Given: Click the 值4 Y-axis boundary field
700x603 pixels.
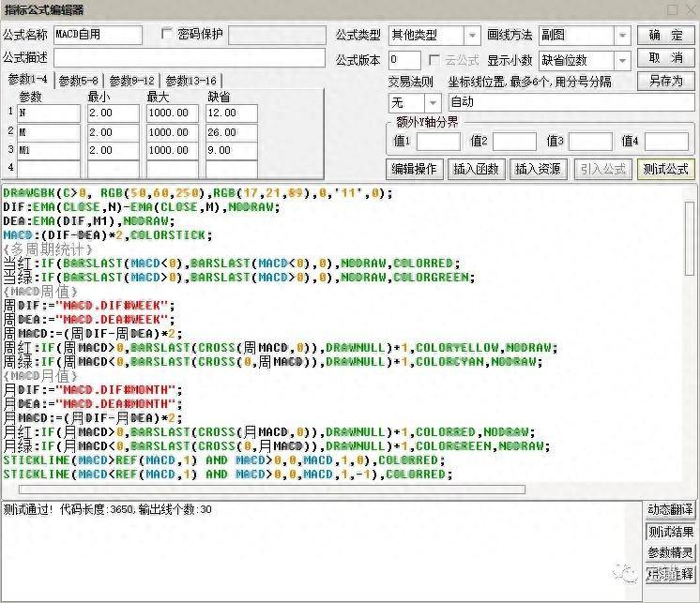Looking at the screenshot, I should point(666,142).
